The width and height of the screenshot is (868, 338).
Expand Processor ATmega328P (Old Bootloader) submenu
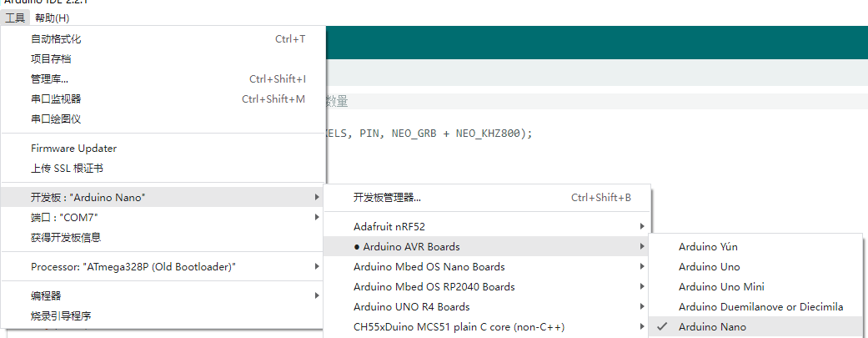[x=163, y=266]
